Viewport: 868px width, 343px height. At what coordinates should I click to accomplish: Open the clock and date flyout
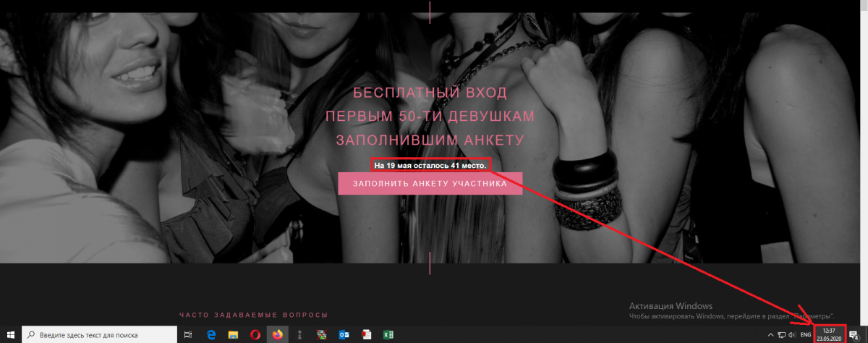(828, 335)
